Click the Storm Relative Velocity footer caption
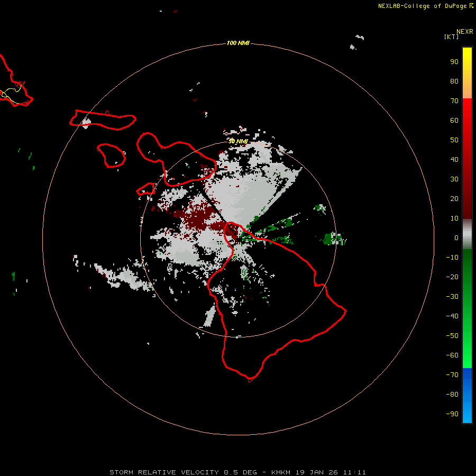 pyautogui.click(x=237, y=472)
